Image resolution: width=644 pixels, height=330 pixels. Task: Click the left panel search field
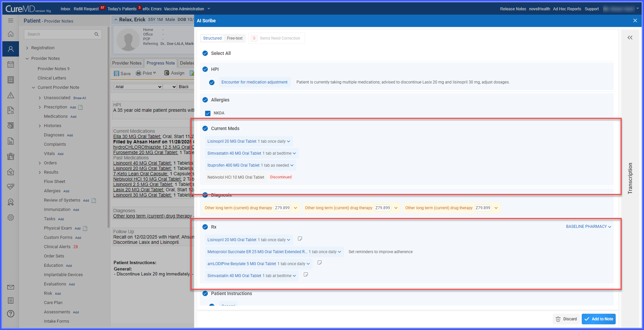tap(63, 34)
